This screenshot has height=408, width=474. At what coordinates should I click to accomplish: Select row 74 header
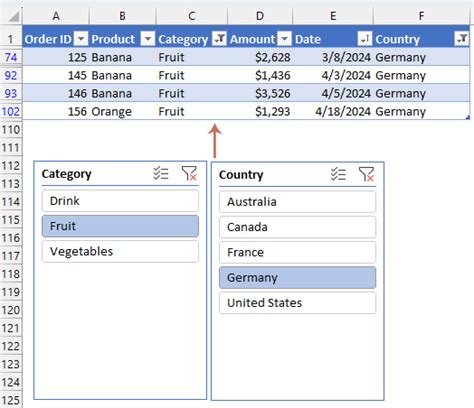11,57
